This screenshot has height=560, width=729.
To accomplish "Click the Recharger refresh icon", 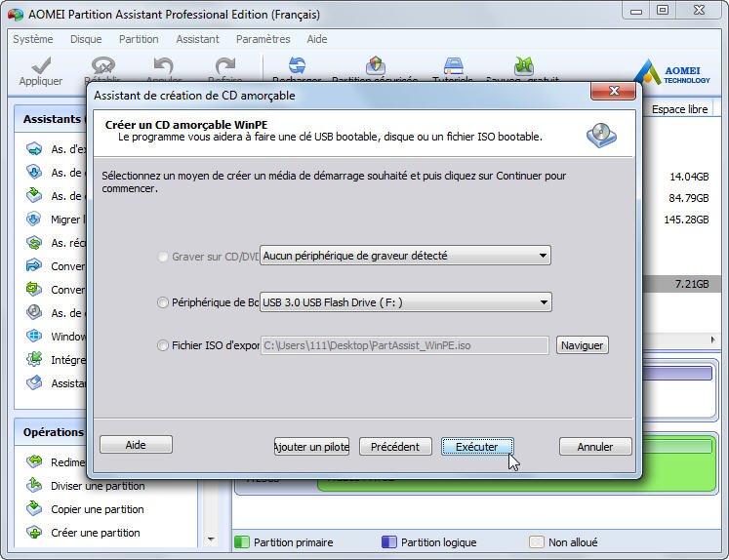I will pyautogui.click(x=297, y=65).
